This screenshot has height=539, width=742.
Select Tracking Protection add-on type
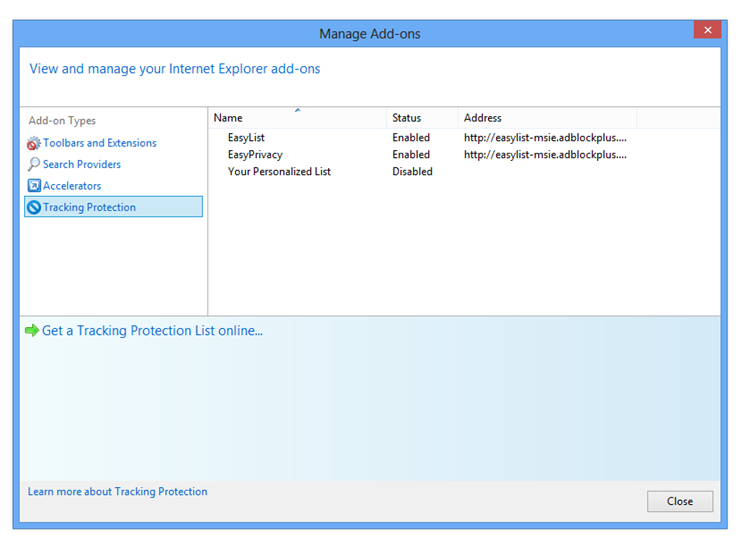(114, 207)
